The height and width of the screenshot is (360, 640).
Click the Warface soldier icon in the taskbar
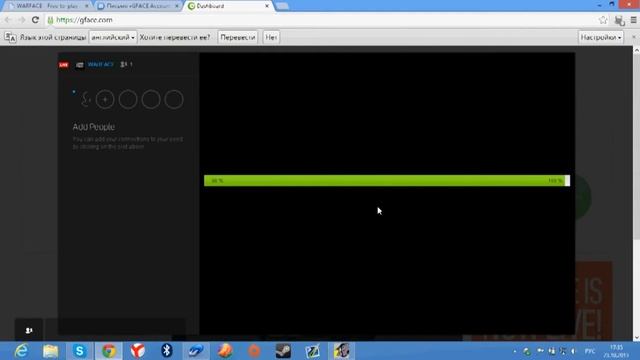341,351
